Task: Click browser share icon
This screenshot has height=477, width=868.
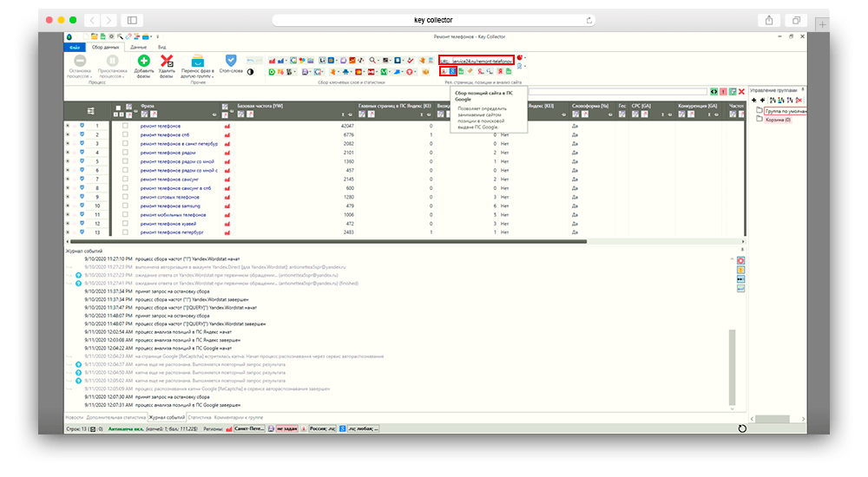Action: pyautogui.click(x=769, y=20)
